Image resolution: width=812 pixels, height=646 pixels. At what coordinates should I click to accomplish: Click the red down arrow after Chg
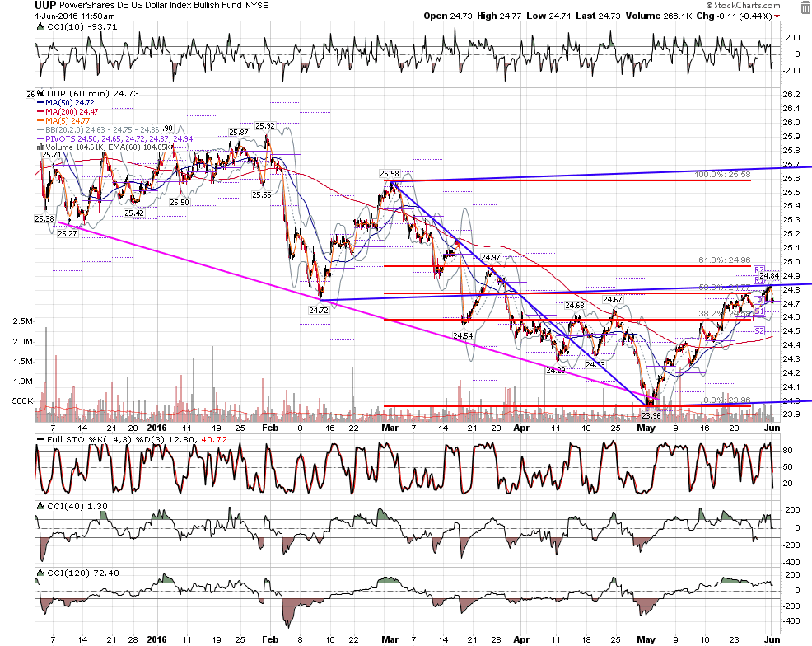pyautogui.click(x=777, y=16)
